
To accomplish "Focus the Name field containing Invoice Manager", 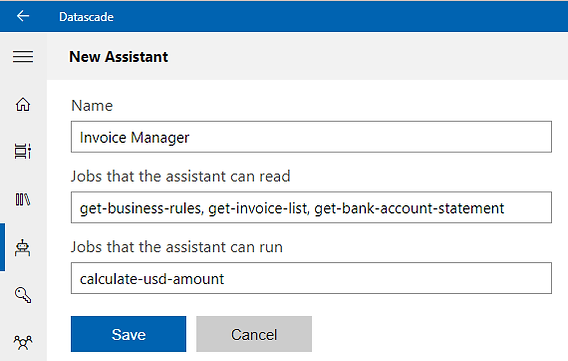I will click(311, 137).
